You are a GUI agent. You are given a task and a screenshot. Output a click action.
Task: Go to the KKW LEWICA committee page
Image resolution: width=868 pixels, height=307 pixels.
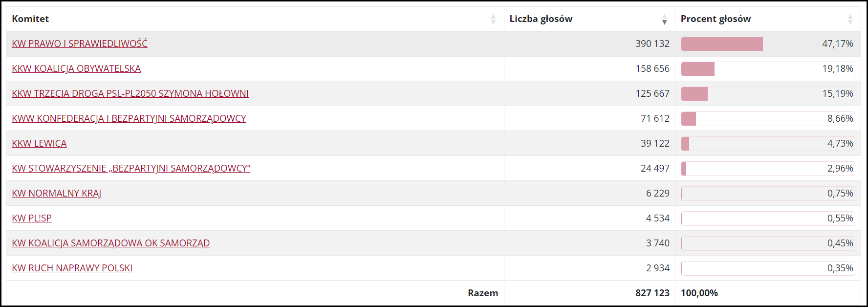click(x=39, y=143)
